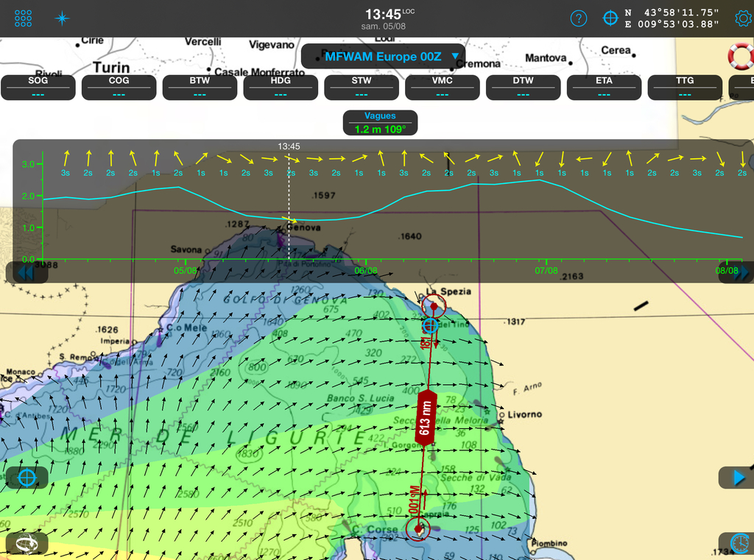Select the 13:45 time cursor label

(x=289, y=146)
